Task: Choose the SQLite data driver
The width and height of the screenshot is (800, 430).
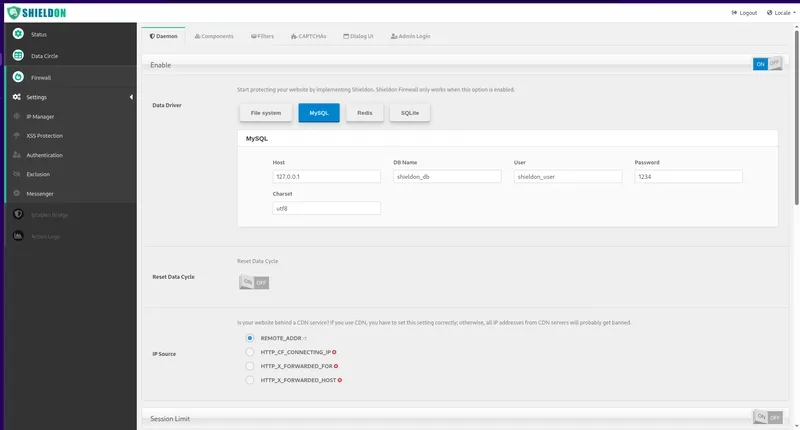Action: tap(410, 113)
